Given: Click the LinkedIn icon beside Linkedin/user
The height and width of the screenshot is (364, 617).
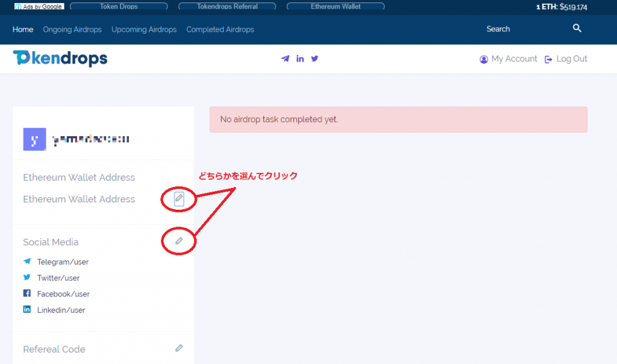Looking at the screenshot, I should (x=27, y=309).
